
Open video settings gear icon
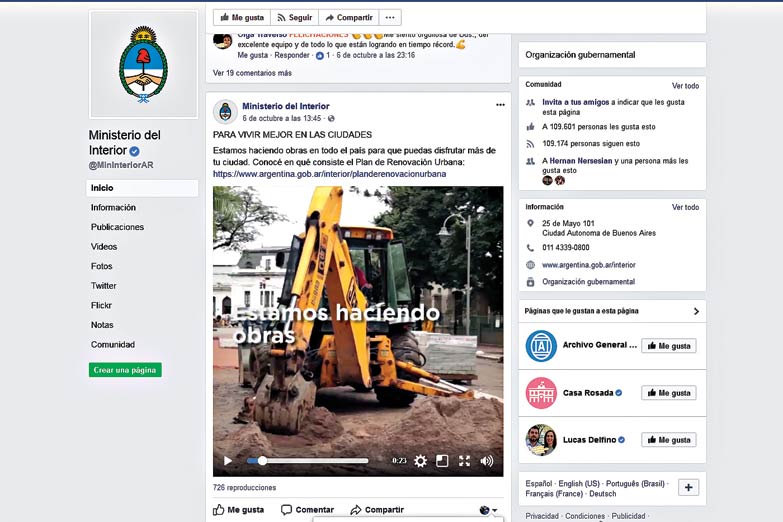pos(420,461)
